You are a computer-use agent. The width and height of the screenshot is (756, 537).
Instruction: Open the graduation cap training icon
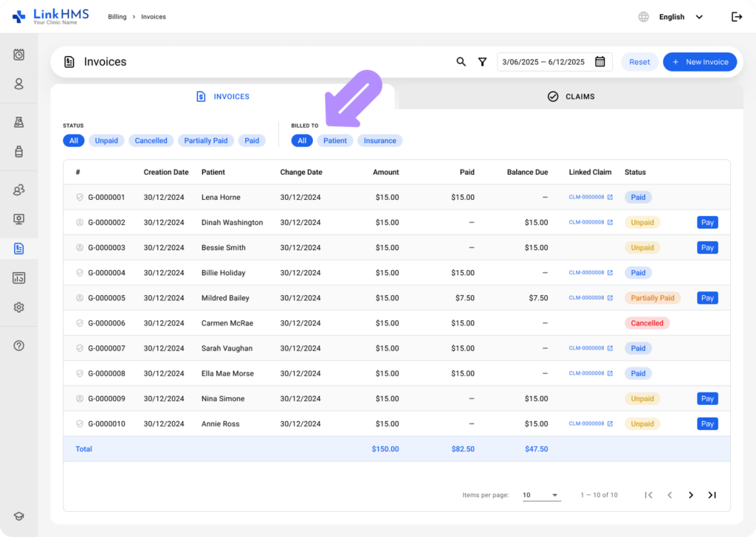[18, 516]
